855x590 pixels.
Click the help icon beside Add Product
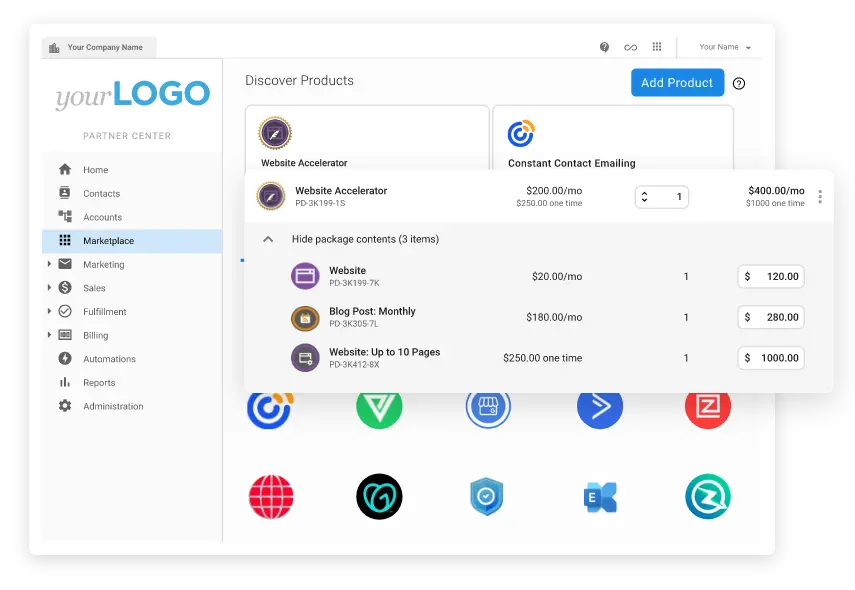pos(739,84)
